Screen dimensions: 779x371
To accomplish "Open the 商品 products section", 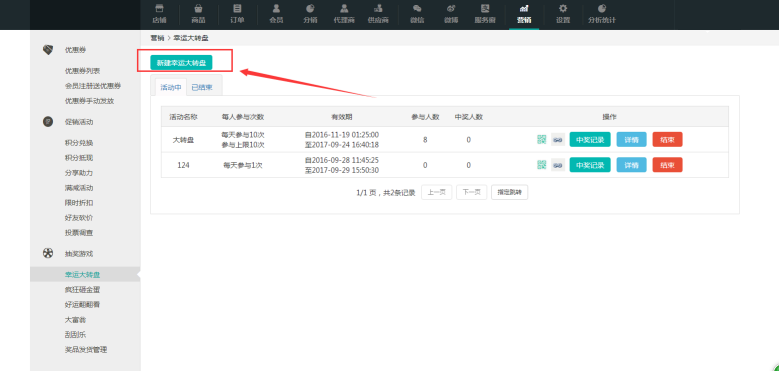I will (x=198, y=13).
